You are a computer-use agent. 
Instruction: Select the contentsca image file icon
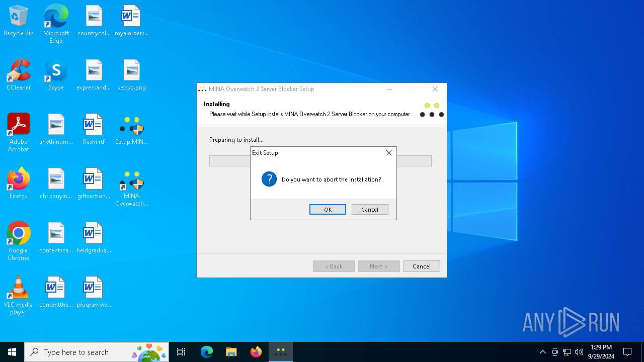[x=56, y=238]
